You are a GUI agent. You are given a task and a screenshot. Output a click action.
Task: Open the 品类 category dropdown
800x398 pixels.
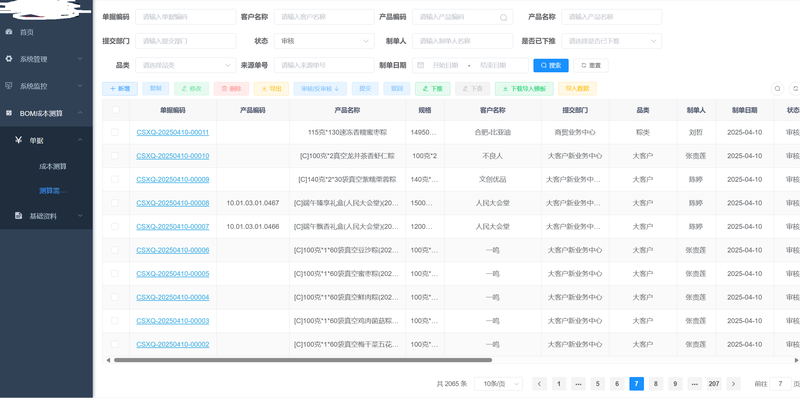point(186,65)
